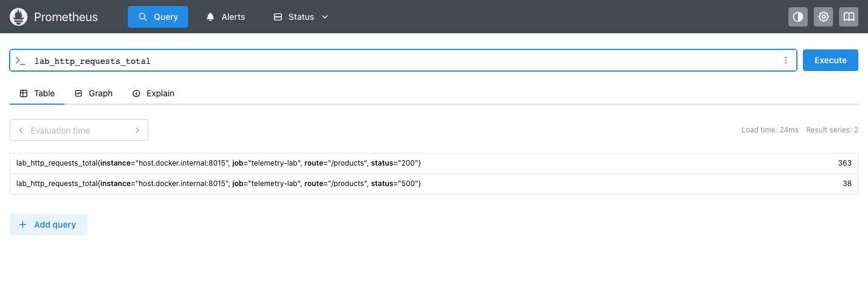
Task: Switch to the Explain tab
Action: tap(153, 93)
